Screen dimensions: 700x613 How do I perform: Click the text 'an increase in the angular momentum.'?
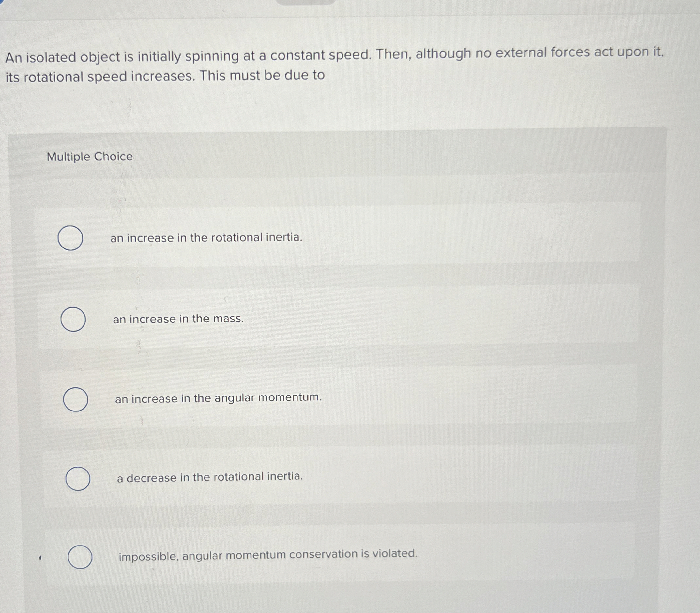[x=218, y=398]
